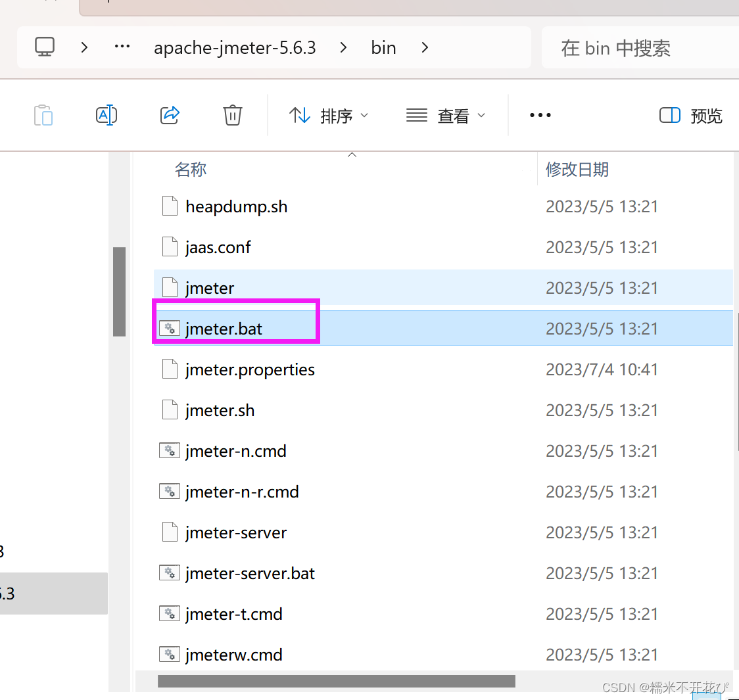The width and height of the screenshot is (739, 700).
Task: Sort files by the 修改日期 column header
Action: pyautogui.click(x=577, y=169)
